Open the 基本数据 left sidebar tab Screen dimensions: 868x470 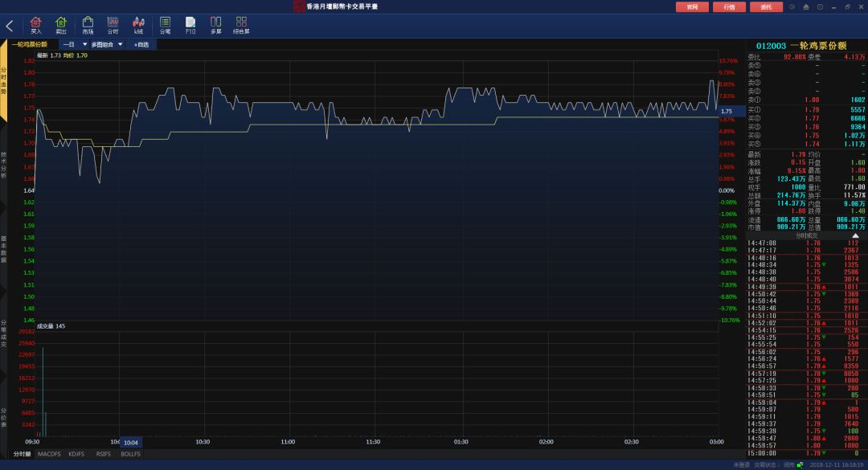click(x=3, y=249)
